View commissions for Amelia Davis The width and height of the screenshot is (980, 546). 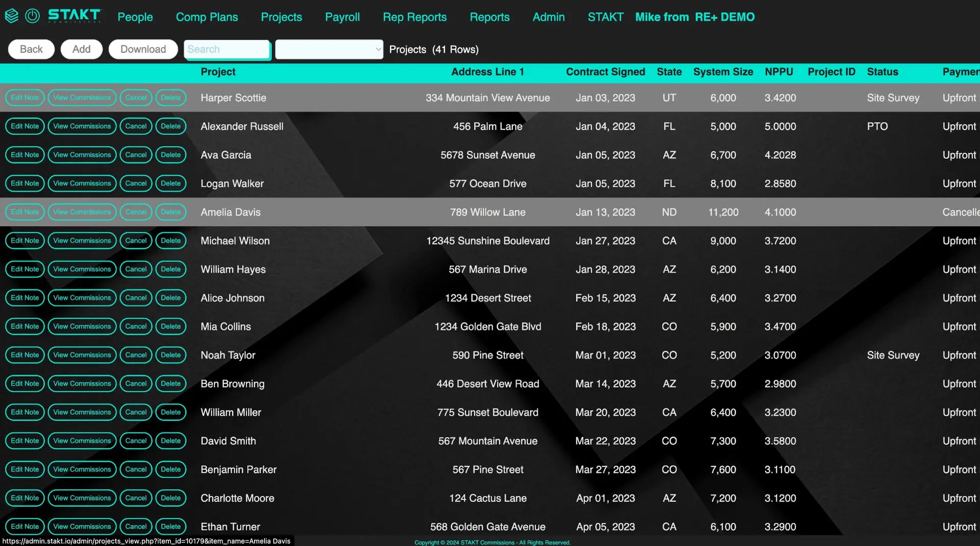coord(82,212)
